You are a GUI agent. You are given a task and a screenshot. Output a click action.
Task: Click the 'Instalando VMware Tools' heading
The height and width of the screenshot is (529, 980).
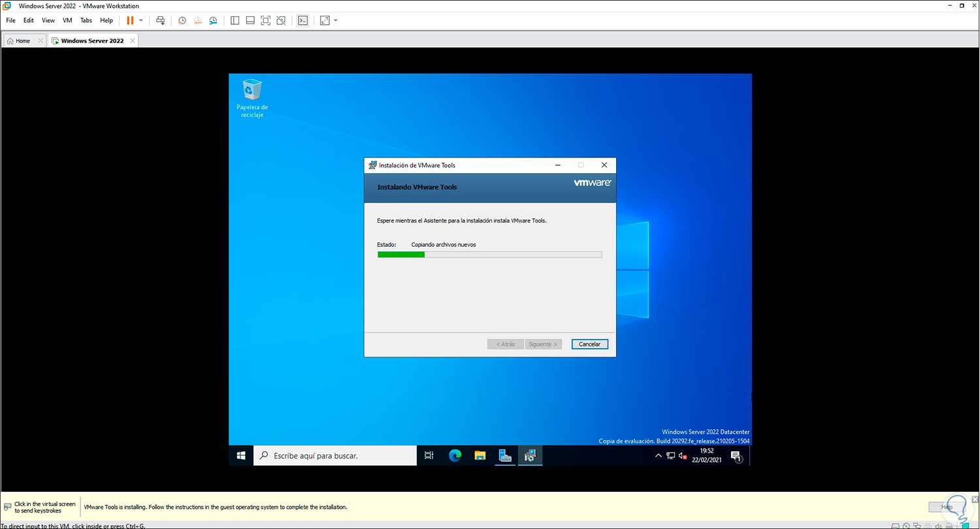tap(417, 187)
